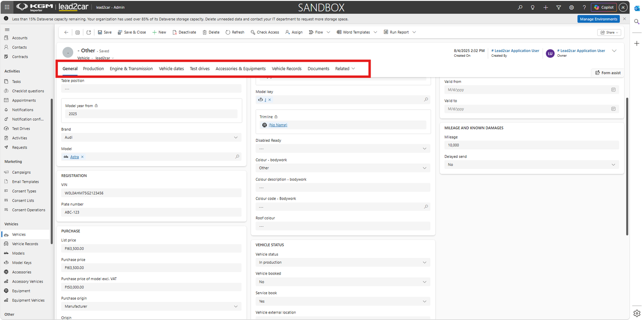Switch to the Production tab
Screen dimensions: 644x320
pyautogui.click(x=93, y=69)
